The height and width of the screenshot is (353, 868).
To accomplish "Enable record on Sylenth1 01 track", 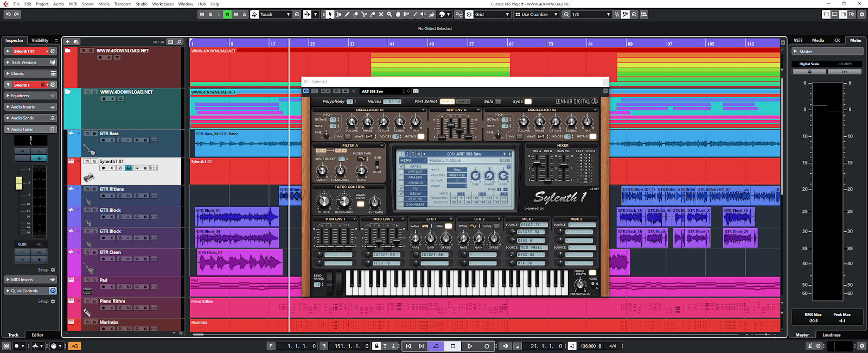I will coord(103,168).
